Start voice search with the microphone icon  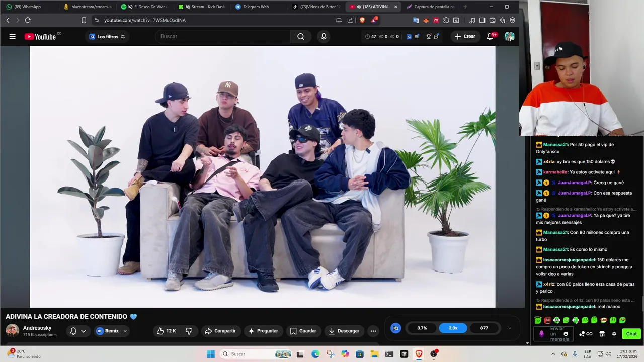[324, 36]
